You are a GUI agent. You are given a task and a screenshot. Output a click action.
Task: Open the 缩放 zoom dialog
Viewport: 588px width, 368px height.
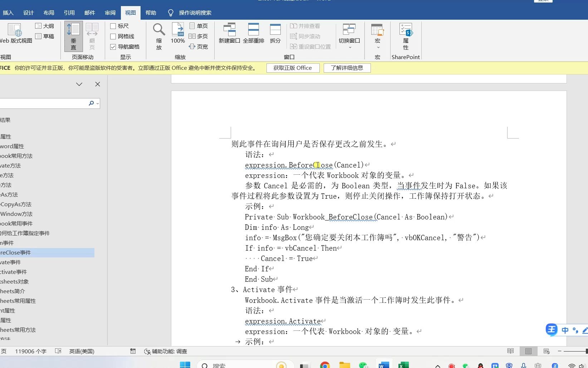coord(158,34)
